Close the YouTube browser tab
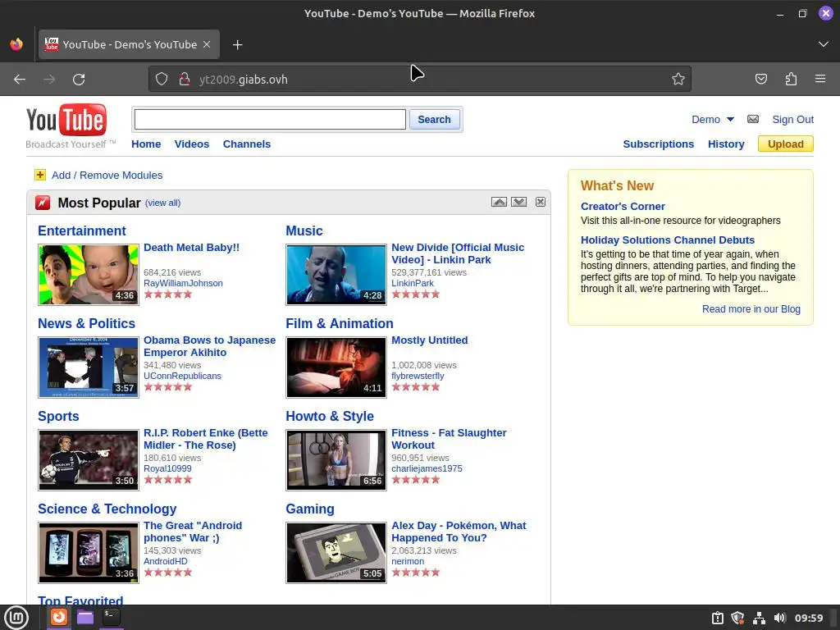Image resolution: width=840 pixels, height=630 pixels. coord(207,45)
